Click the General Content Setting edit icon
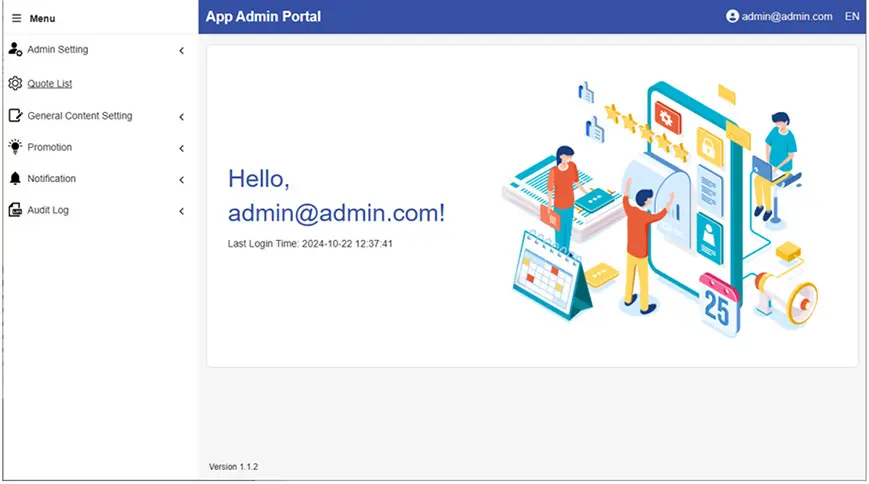 pos(15,116)
